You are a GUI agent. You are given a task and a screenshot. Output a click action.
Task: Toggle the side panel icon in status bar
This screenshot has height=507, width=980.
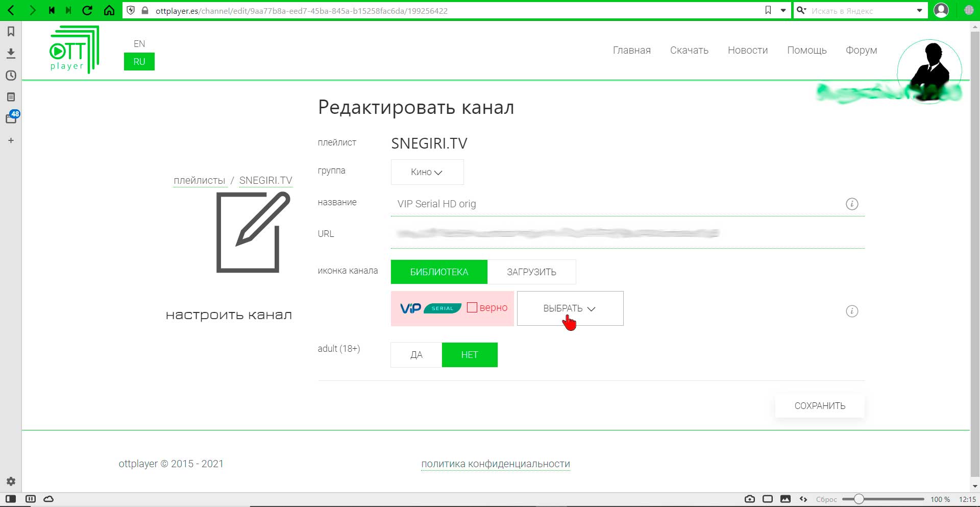click(x=11, y=499)
